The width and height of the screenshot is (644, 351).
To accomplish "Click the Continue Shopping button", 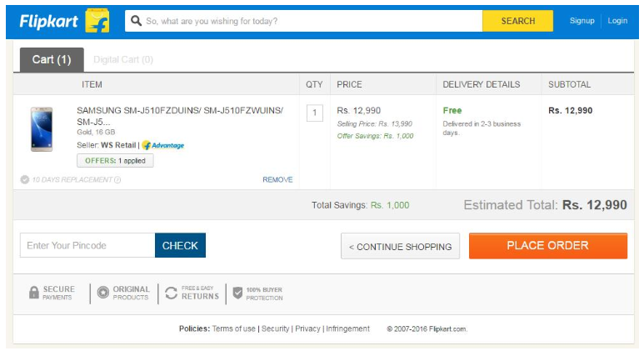I will [400, 247].
